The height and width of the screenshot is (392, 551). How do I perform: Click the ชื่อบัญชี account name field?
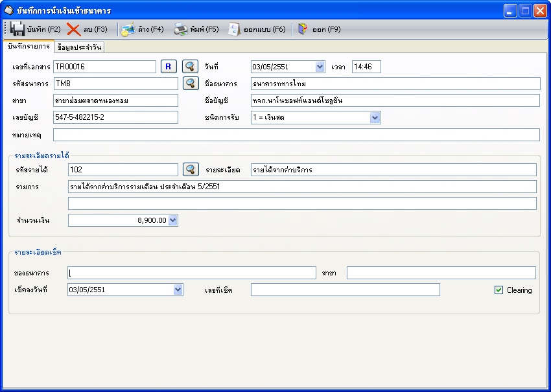pos(395,100)
